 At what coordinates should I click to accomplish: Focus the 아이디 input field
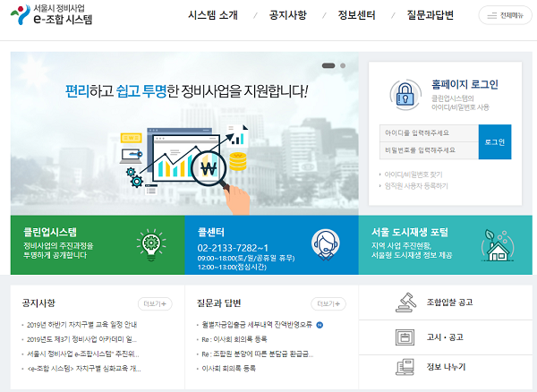point(428,132)
